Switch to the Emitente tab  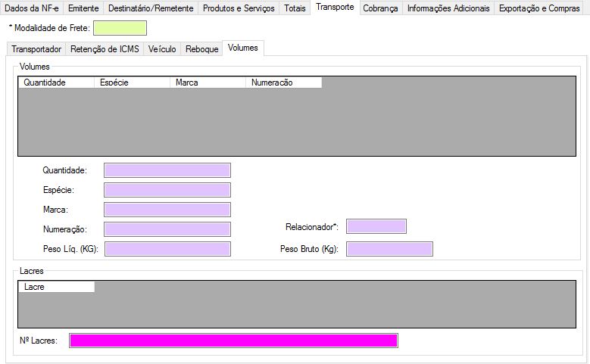pos(83,8)
